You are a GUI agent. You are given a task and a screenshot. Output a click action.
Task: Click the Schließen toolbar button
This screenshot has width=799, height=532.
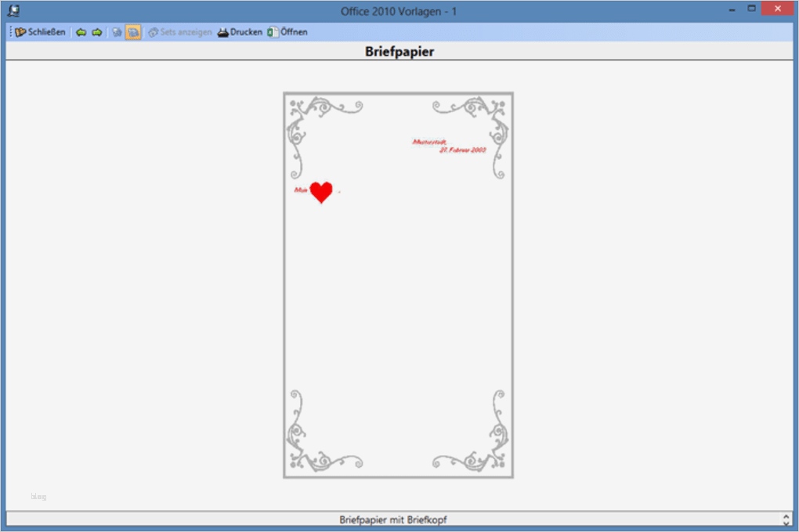tap(40, 32)
